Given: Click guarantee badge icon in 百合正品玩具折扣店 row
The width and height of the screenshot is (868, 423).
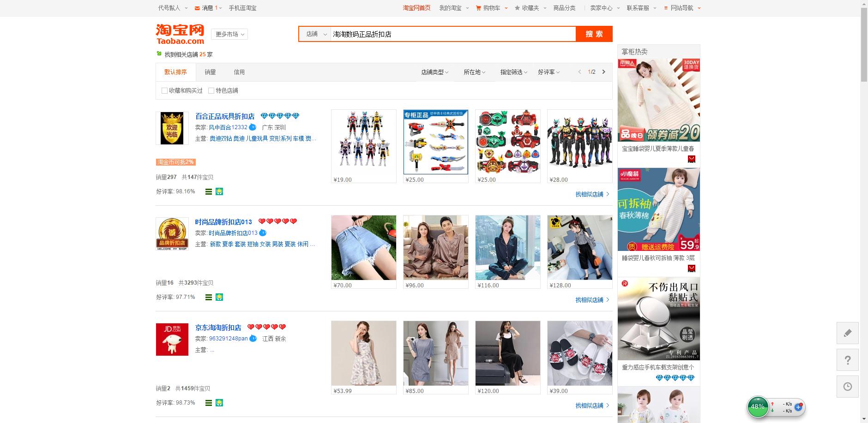Looking at the screenshot, I should (x=219, y=191).
